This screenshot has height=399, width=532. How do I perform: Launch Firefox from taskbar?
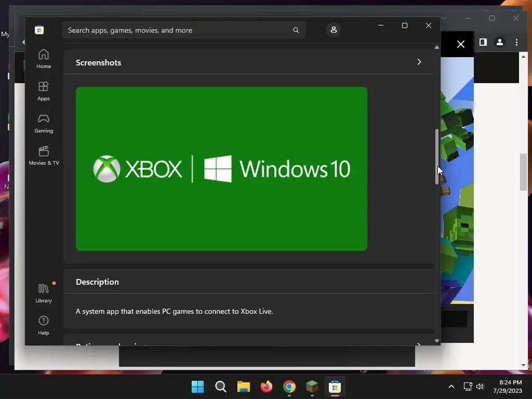(267, 387)
